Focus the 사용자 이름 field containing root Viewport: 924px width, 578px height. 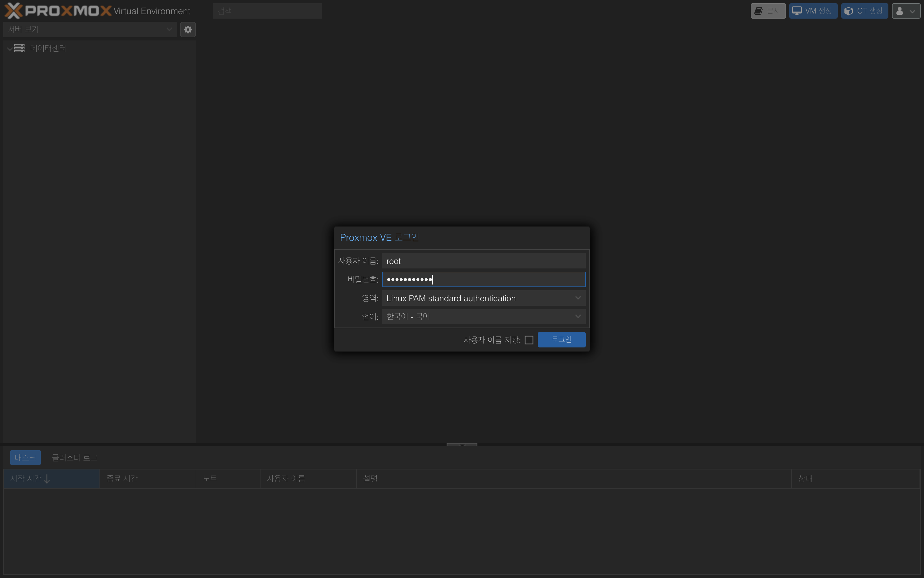click(483, 261)
